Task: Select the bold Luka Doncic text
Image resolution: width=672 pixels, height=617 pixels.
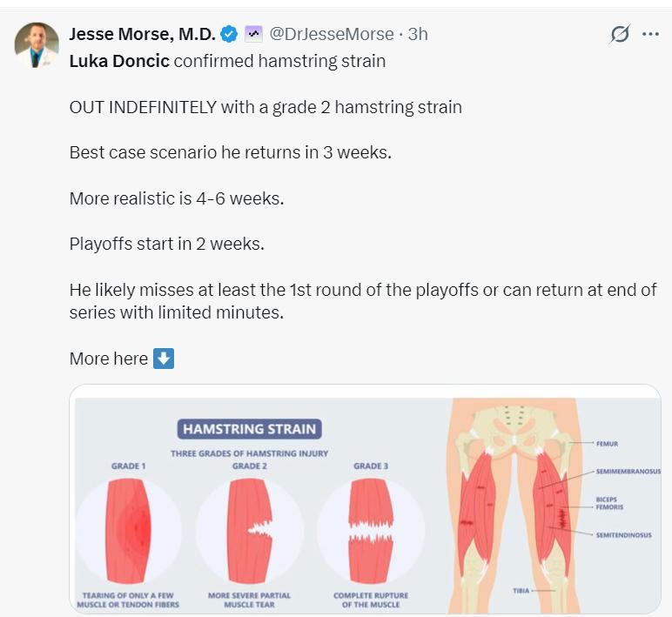Action: click(119, 61)
